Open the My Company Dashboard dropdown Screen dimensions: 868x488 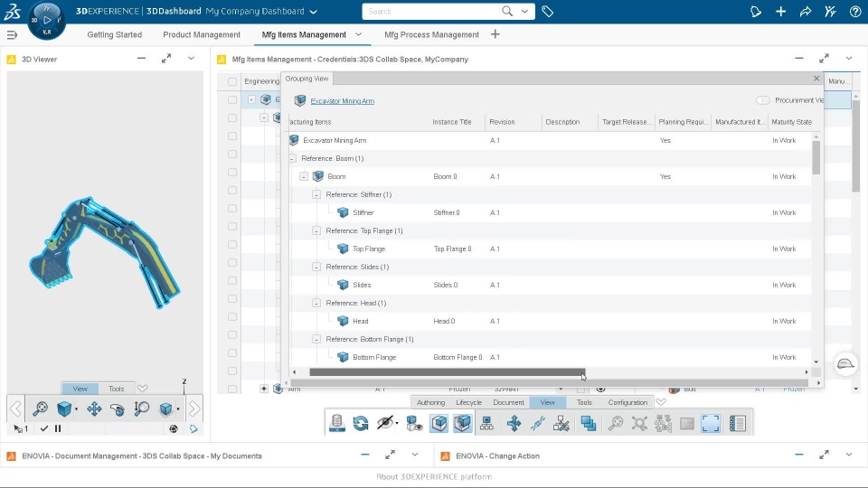[x=314, y=12]
